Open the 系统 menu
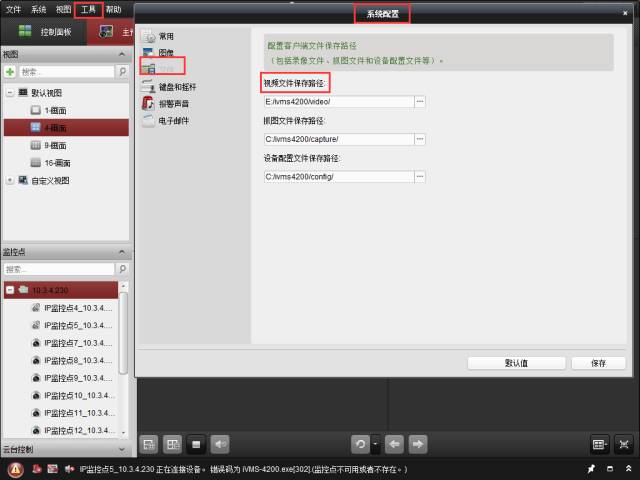The height and width of the screenshot is (480, 640). point(38,9)
